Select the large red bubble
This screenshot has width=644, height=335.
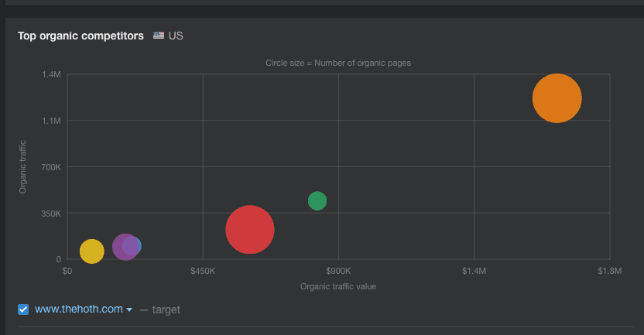[250, 230]
